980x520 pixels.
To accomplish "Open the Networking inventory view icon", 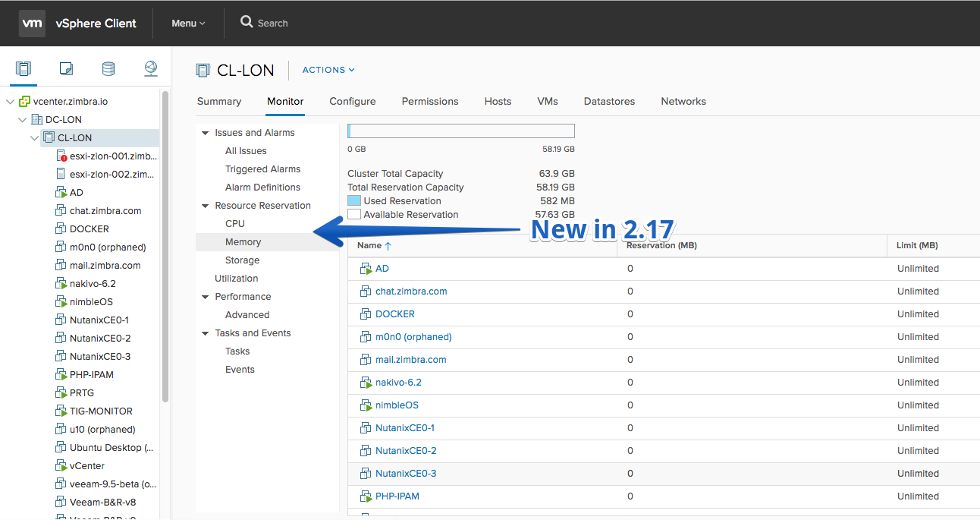I will tap(151, 69).
